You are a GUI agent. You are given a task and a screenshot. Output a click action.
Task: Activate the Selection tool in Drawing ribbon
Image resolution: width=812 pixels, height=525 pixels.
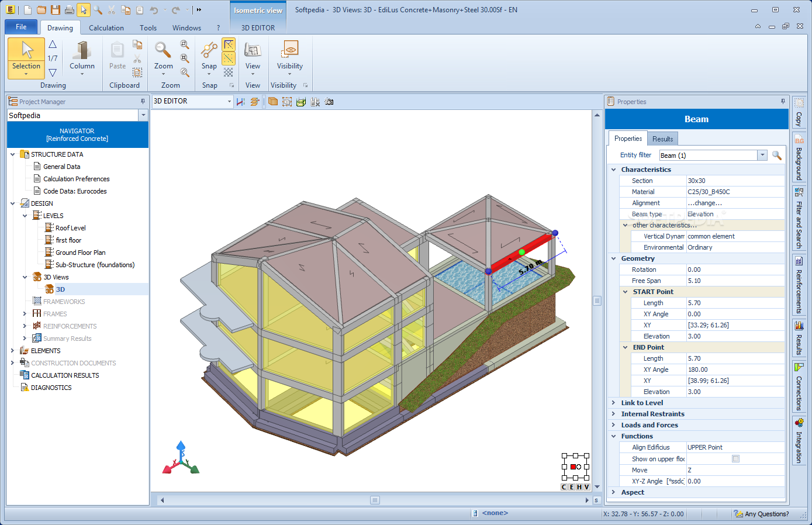pos(26,58)
